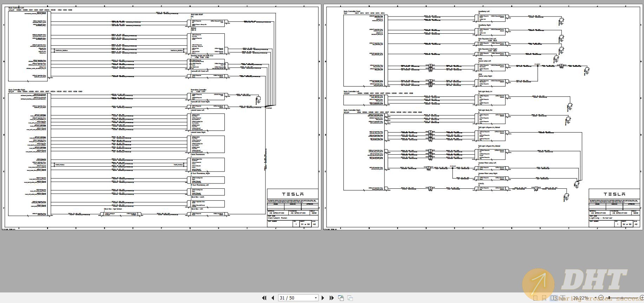Click the TESLA logo on right page

click(x=614, y=194)
